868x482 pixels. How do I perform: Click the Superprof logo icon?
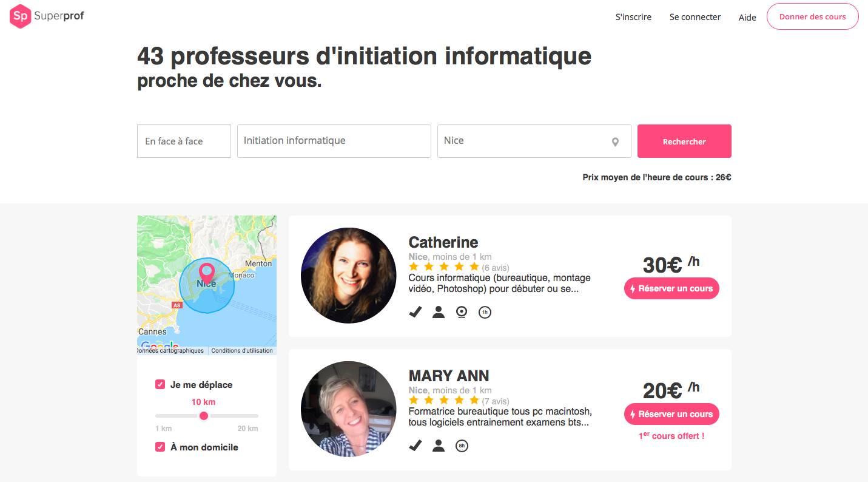(x=20, y=16)
